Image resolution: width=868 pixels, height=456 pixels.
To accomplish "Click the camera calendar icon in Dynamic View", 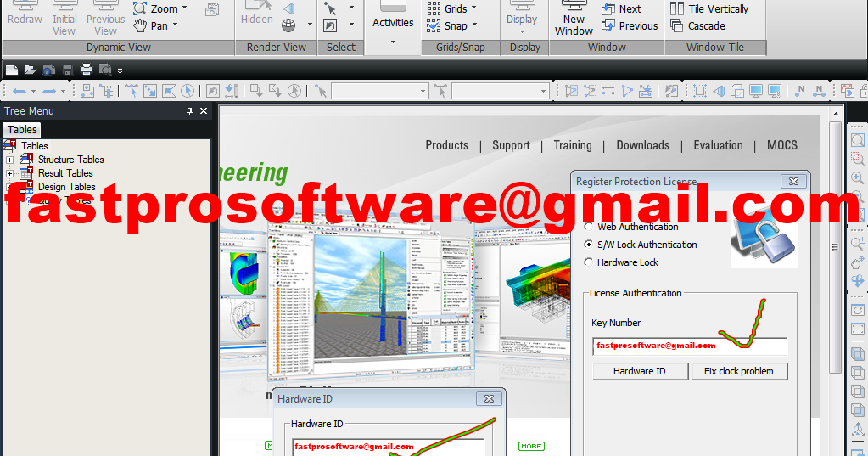I will click(212, 9).
